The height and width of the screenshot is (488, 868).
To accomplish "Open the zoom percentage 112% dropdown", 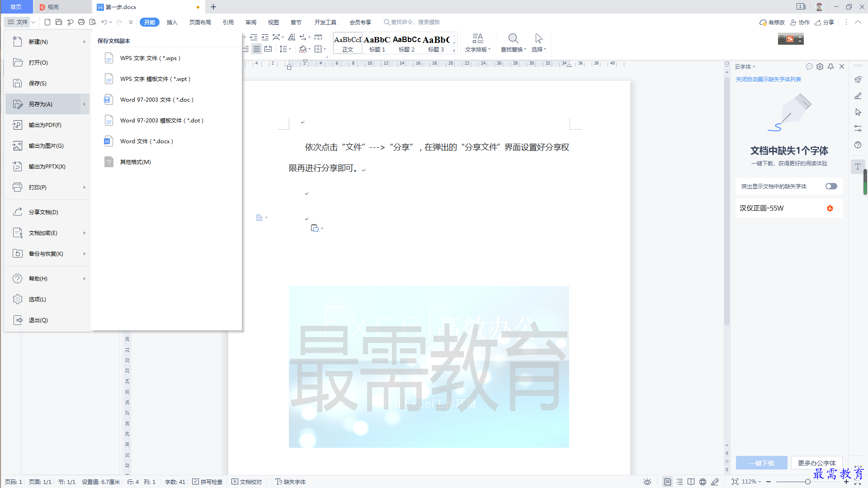I will [752, 482].
